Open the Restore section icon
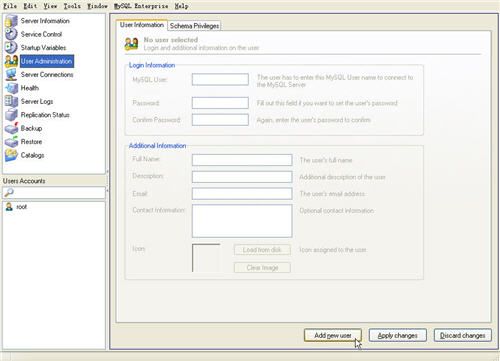This screenshot has width=500, height=361. click(11, 142)
